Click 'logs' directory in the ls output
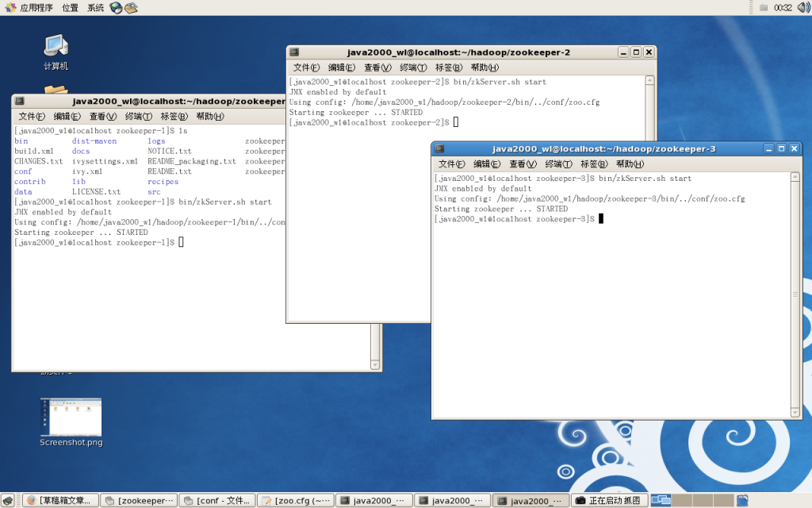The height and width of the screenshot is (508, 812). coord(156,141)
